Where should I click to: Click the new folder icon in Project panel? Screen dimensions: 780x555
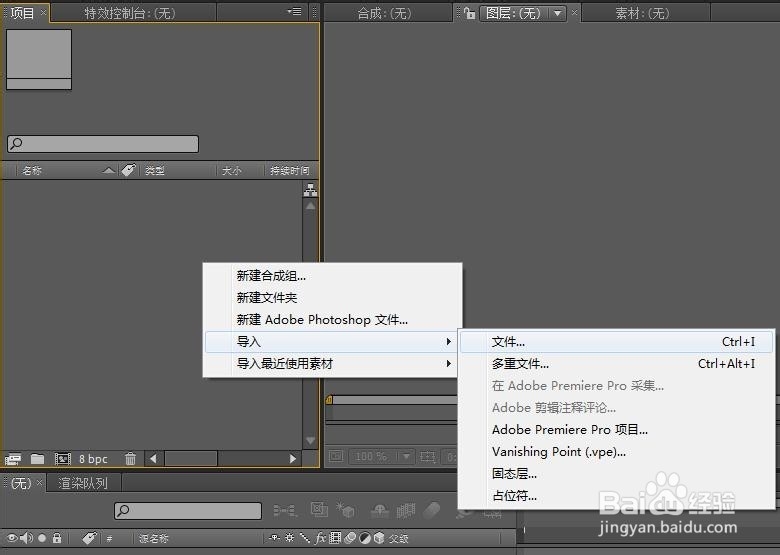click(x=37, y=459)
